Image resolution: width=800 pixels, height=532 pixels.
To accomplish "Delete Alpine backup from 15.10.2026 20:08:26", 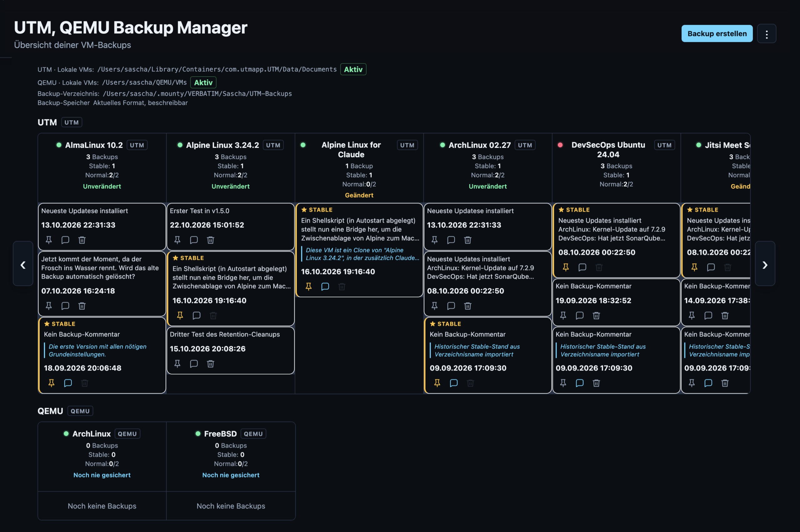I will pyautogui.click(x=210, y=363).
